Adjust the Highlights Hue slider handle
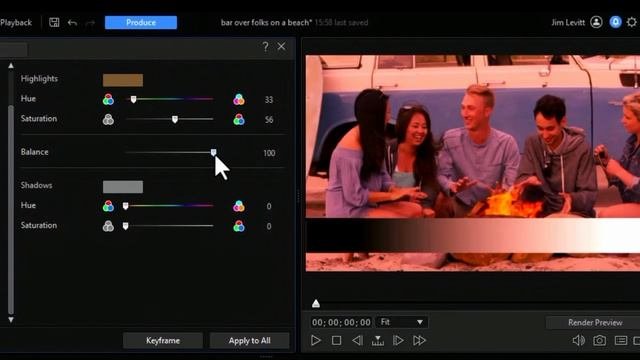 pyautogui.click(x=133, y=99)
